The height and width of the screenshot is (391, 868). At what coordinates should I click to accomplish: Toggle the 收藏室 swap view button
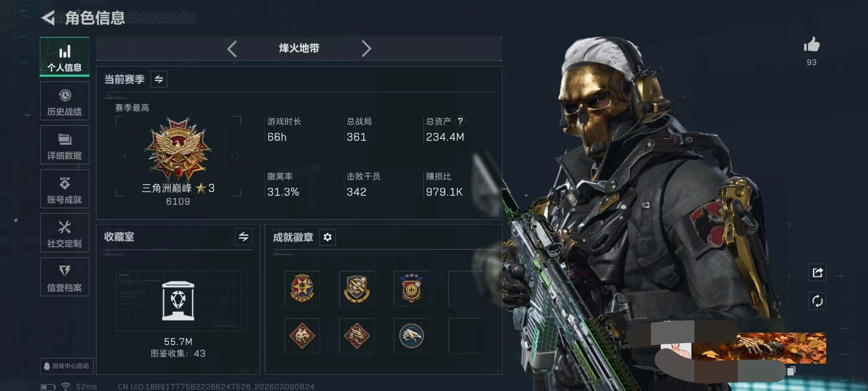(243, 236)
